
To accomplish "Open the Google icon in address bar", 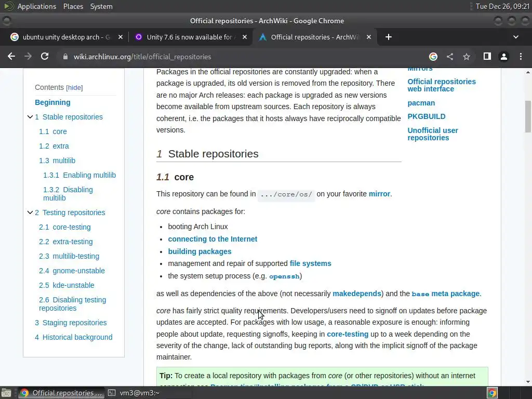I will tap(433, 57).
